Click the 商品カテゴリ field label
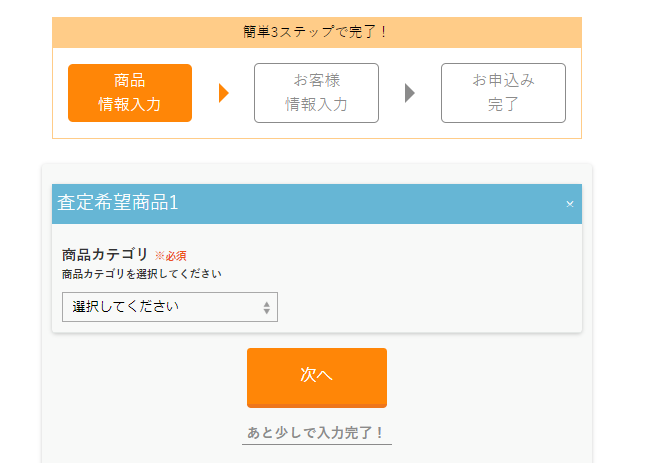Viewport: 660px width, 463px height. point(105,255)
